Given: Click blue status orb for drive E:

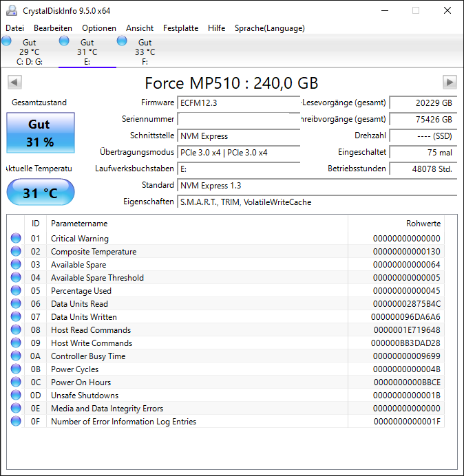Looking at the screenshot, I should pyautogui.click(x=64, y=41).
